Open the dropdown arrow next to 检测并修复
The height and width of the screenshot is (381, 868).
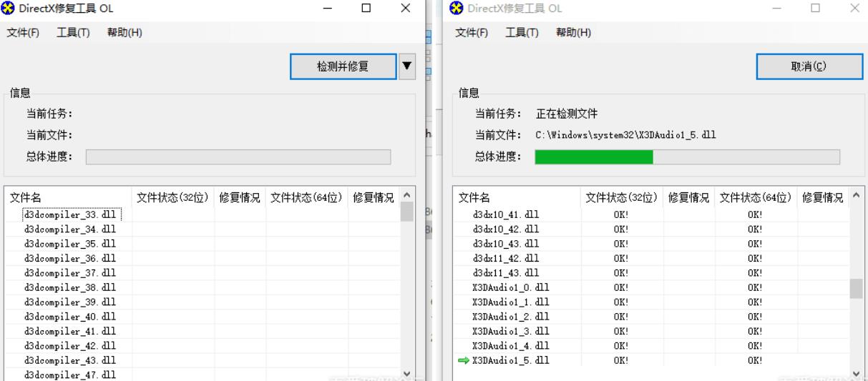406,66
